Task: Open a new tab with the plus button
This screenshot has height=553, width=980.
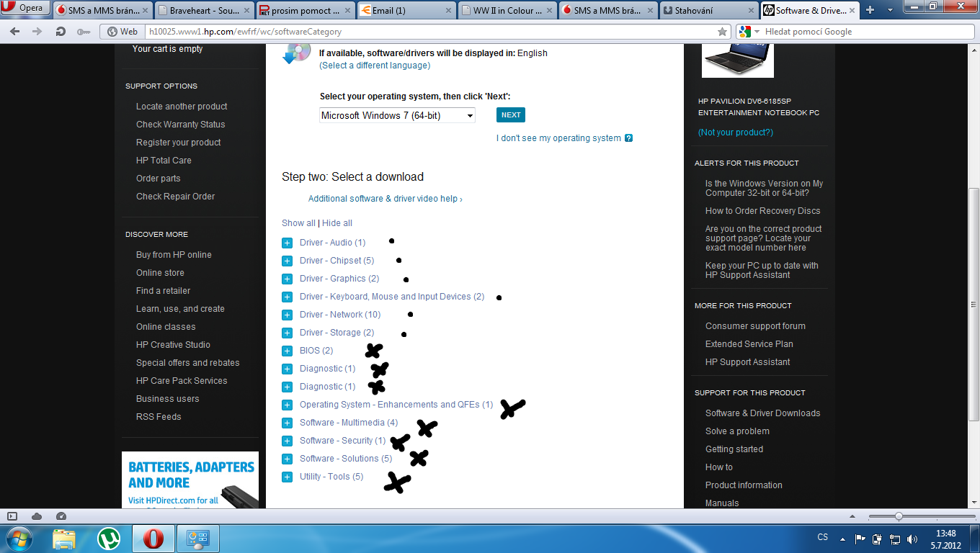Action: point(870,10)
